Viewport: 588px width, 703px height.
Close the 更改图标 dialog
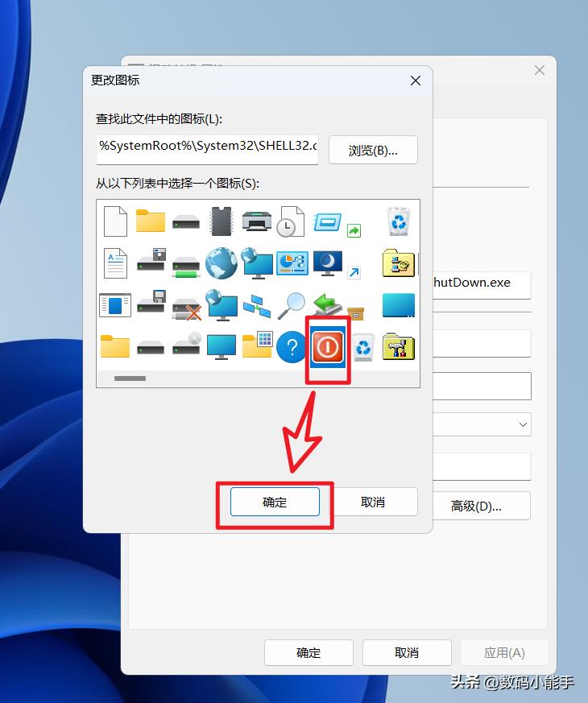click(x=416, y=81)
